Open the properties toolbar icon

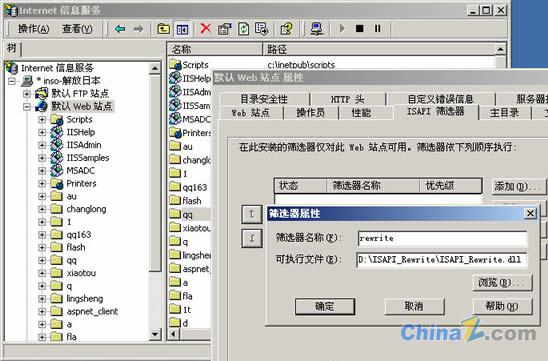(x=225, y=29)
